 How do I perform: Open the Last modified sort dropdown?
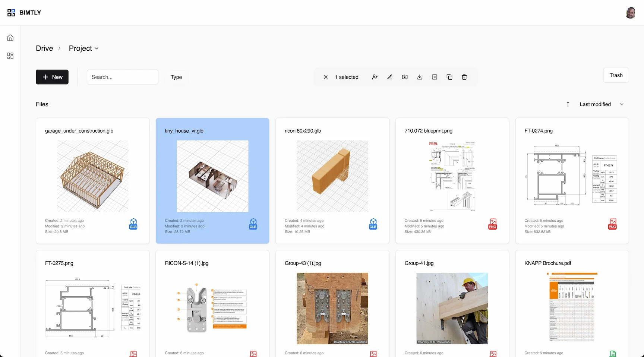tap(600, 104)
